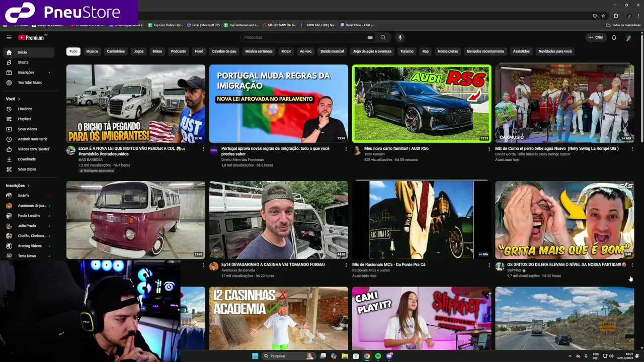Open Todos os marcadores bookmarks folder
This screenshot has width=644, height=362.
tap(623, 25)
